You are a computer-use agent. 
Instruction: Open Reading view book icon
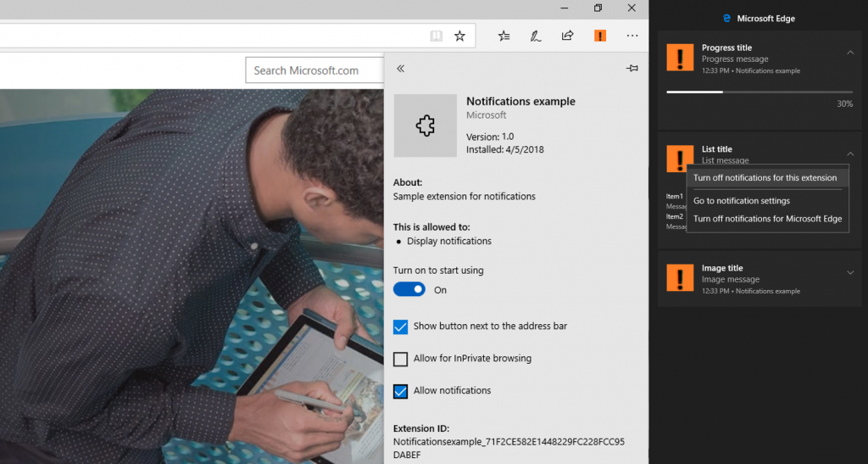pos(437,36)
